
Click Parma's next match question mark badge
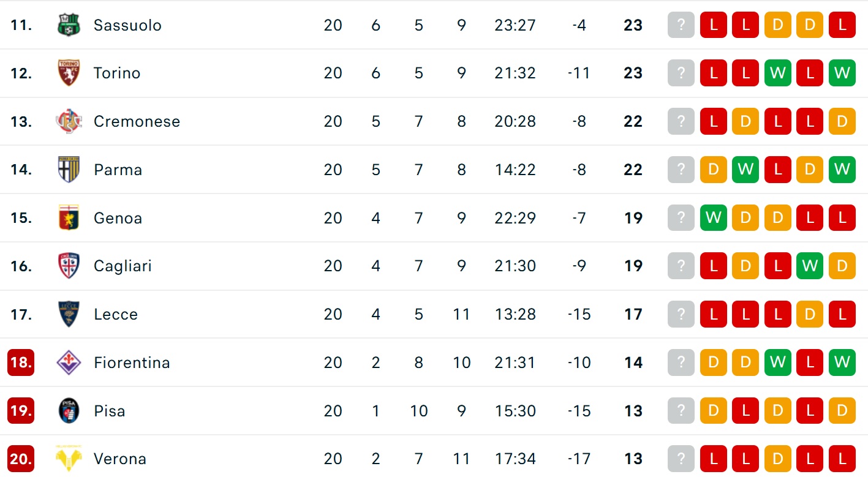[x=681, y=170]
